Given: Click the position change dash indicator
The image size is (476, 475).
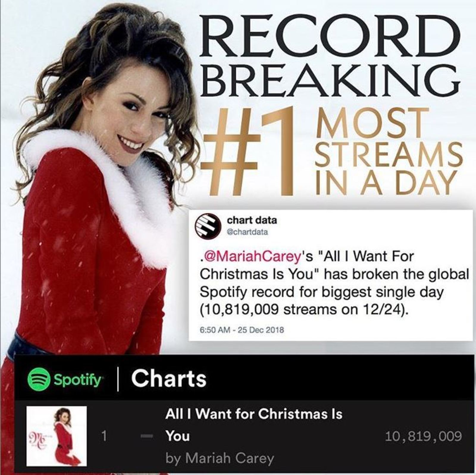Looking at the screenshot, I should click(x=146, y=437).
